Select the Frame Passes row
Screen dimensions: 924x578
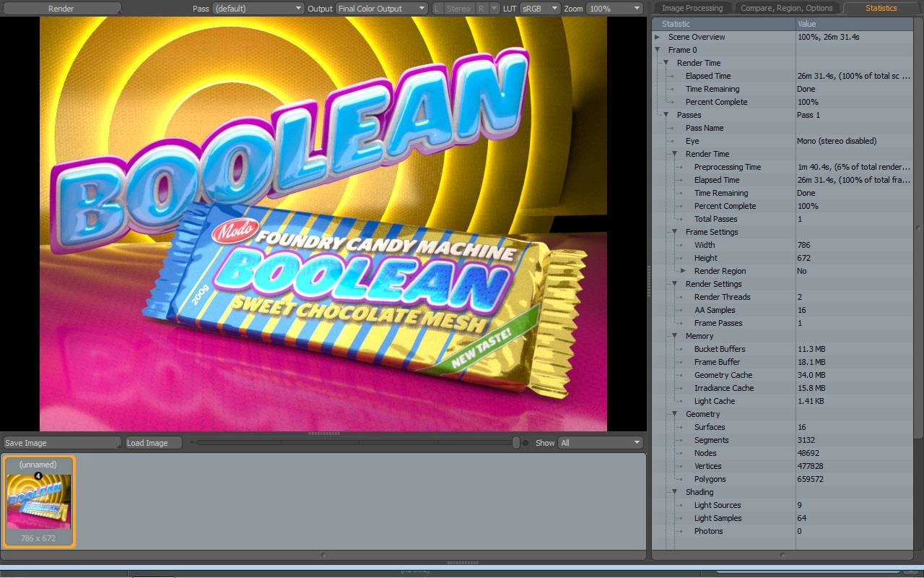coord(783,323)
